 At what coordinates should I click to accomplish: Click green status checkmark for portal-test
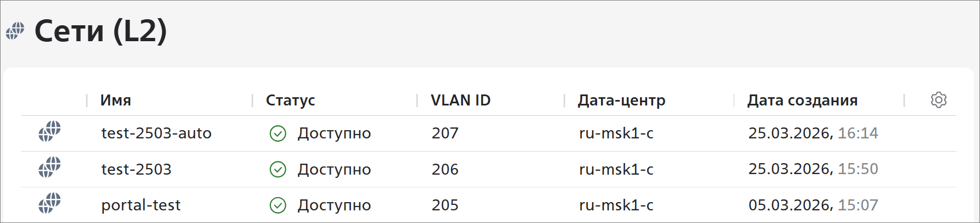(x=278, y=205)
